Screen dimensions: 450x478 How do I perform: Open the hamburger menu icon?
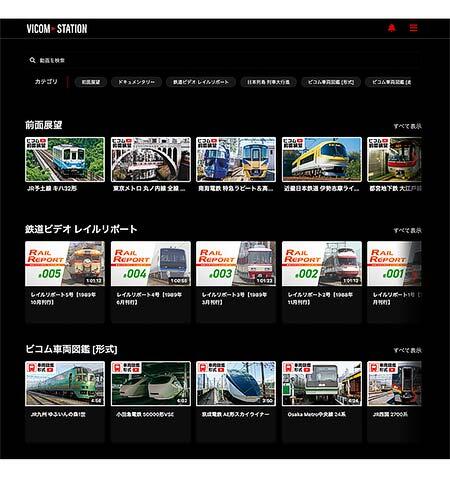[x=413, y=28]
